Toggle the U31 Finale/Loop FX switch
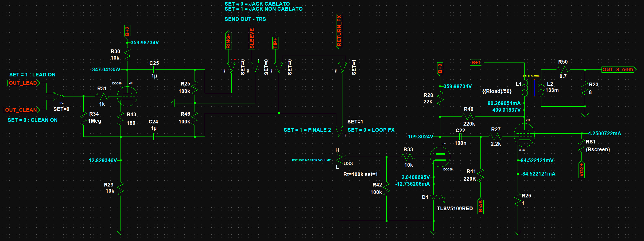Image resolution: width=644 pixels, height=241 pixels. click(339, 131)
